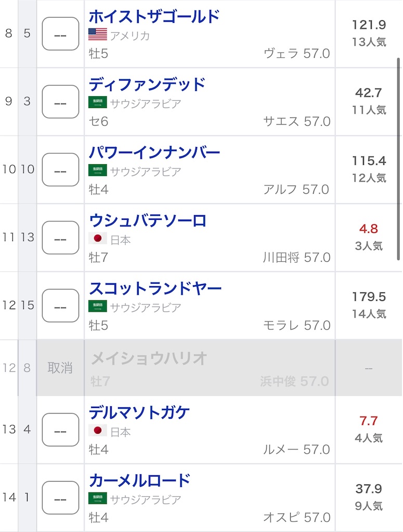This screenshot has height=532, width=403.
Task: Select the mark box for デルマソトガケ
Action: pos(60,430)
